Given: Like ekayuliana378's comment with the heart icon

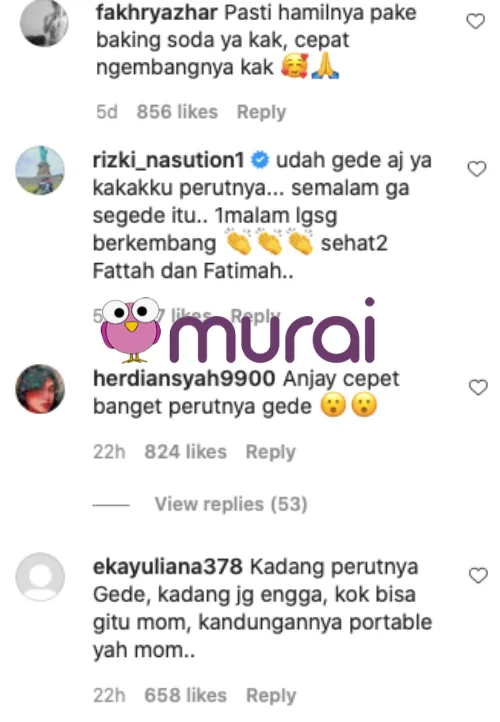Looking at the screenshot, I should click(x=478, y=576).
